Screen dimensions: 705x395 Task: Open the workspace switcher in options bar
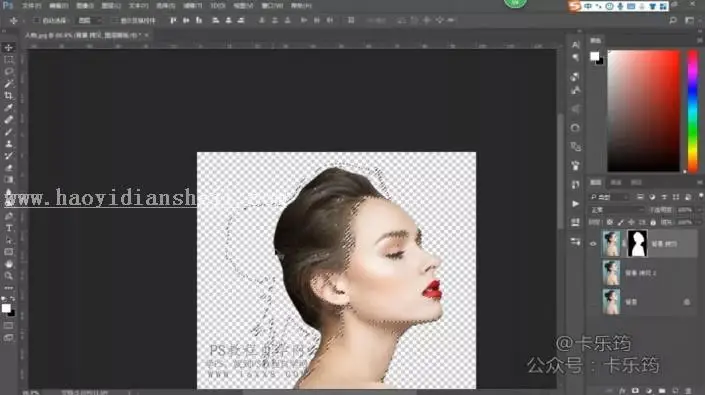coord(689,20)
